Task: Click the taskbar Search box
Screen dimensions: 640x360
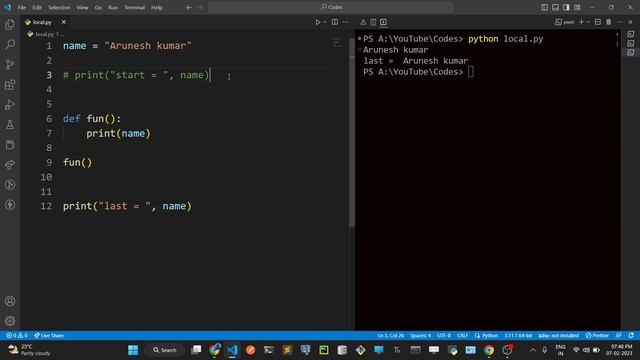Action: pos(165,350)
